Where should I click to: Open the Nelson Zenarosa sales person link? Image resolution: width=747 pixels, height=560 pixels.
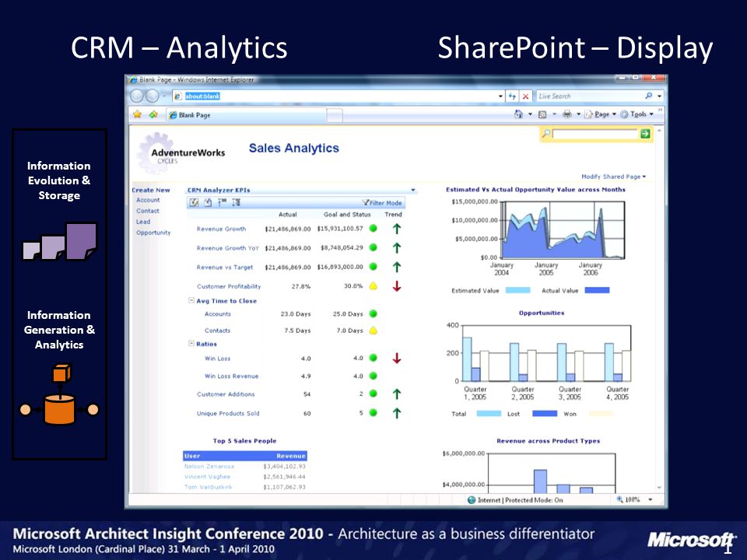(x=209, y=467)
